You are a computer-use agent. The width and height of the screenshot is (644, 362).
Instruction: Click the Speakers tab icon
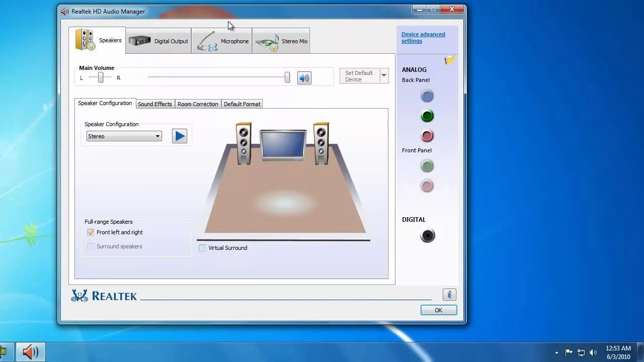pyautogui.click(x=85, y=40)
